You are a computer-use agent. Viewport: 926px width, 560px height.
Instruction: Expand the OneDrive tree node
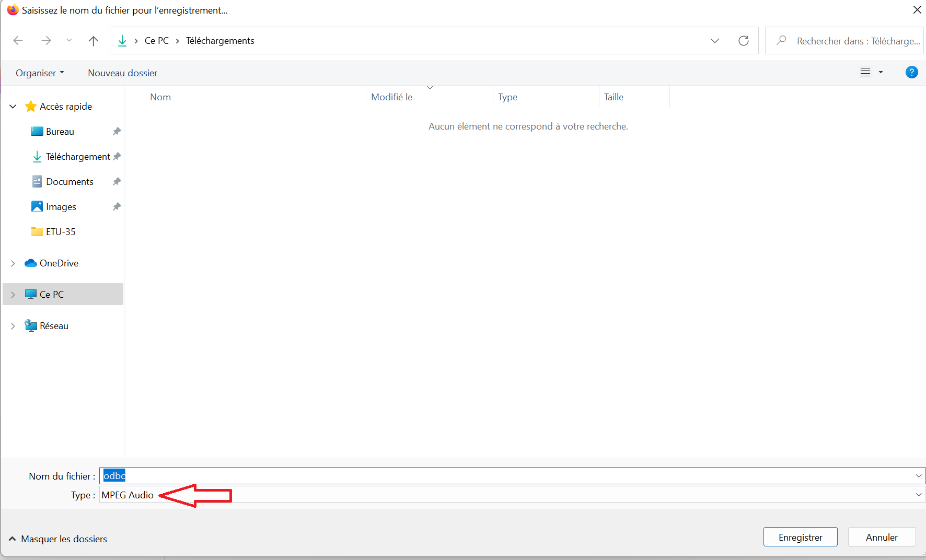point(13,263)
